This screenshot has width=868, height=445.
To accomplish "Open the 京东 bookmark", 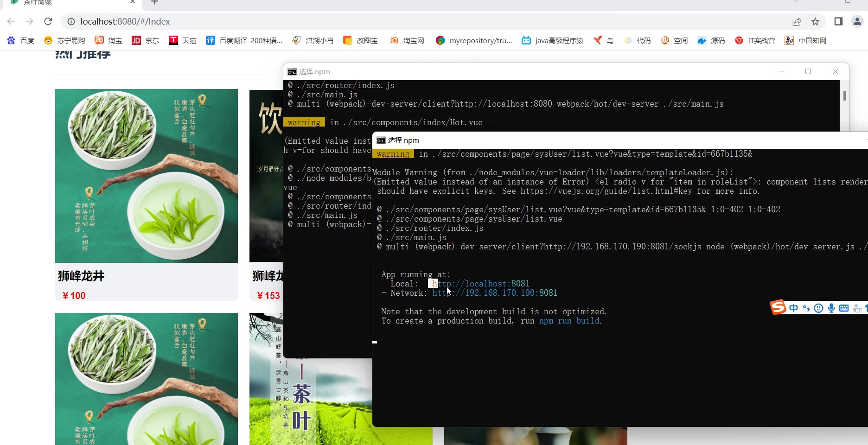I will pyautogui.click(x=146, y=40).
